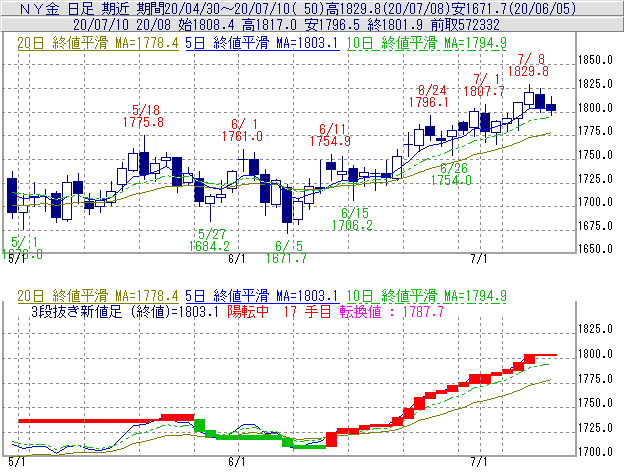Click the 1850.0 axis label on upper chart
The height and width of the screenshot is (474, 624).
point(595,60)
